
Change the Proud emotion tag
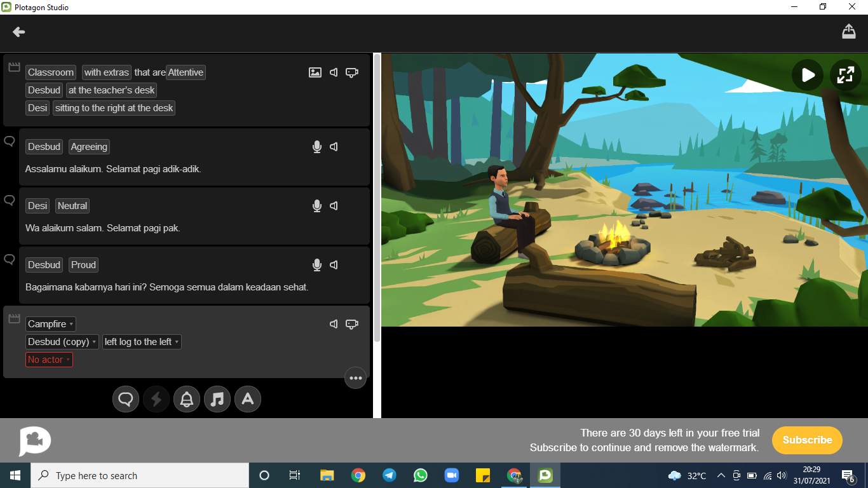[83, 265]
